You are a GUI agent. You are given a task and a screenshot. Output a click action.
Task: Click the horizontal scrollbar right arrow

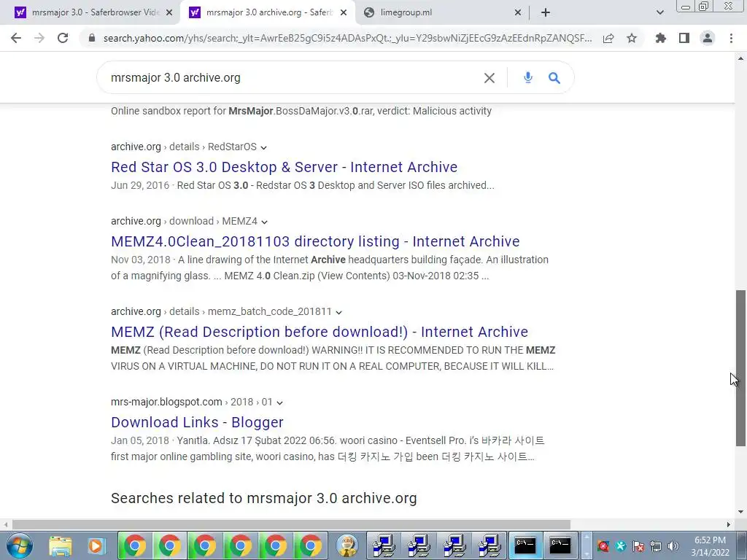[729, 524]
